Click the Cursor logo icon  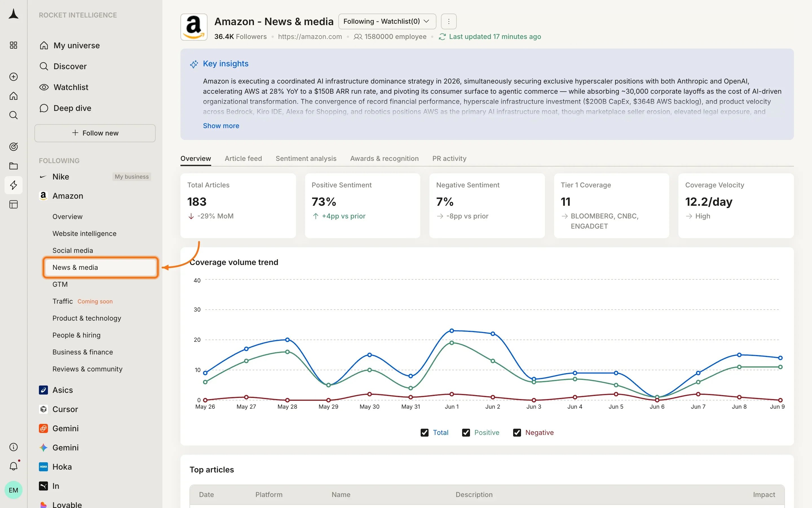(x=43, y=409)
